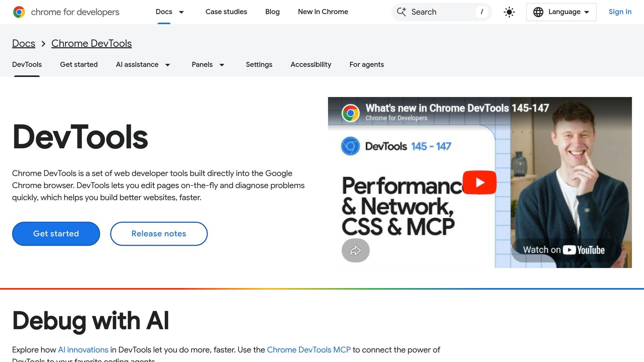Click the globe icon in Language button
The height and width of the screenshot is (362, 644).
click(538, 12)
